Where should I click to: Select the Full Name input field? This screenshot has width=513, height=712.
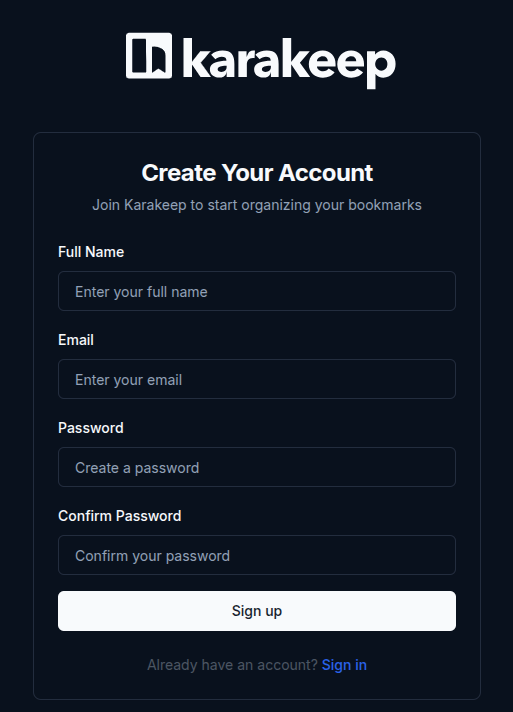point(257,291)
